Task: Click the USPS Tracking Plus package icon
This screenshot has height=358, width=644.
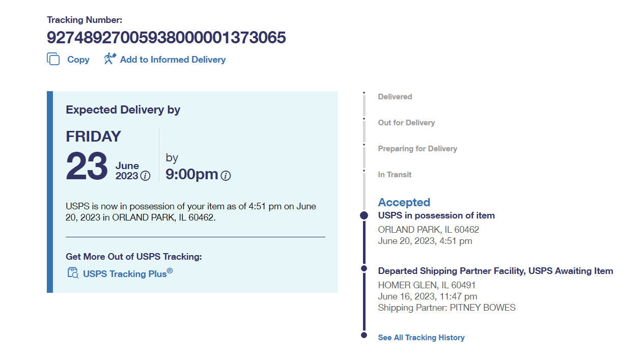Action: tap(73, 273)
